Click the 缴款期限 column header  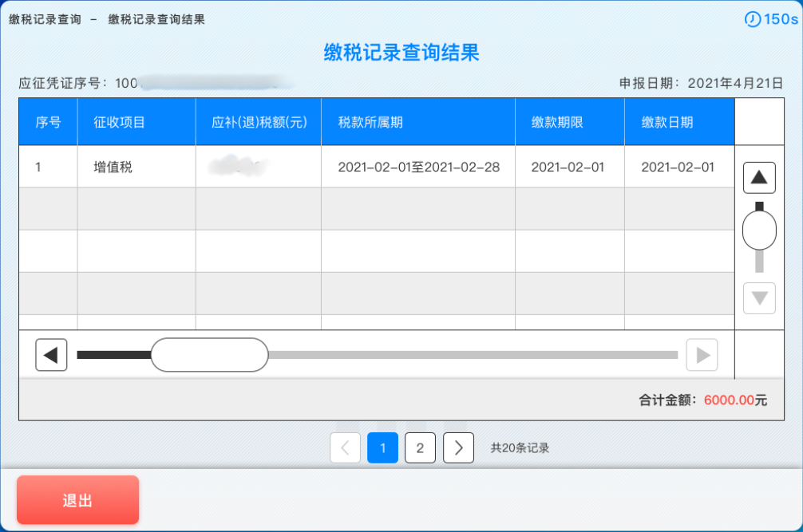[568, 120]
